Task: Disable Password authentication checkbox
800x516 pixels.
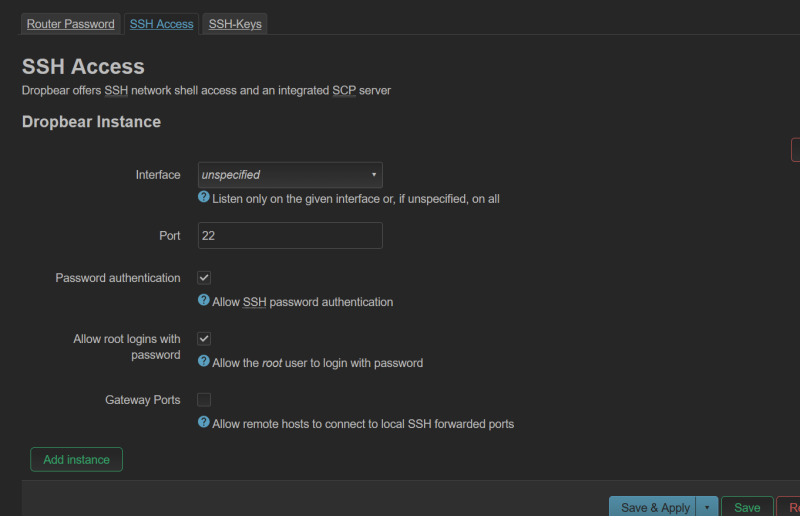Action: tap(204, 278)
